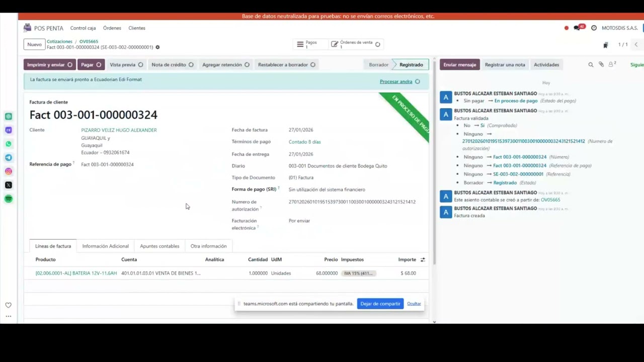Click Actividades button in chatter
This screenshot has height=362, width=644.
546,64
